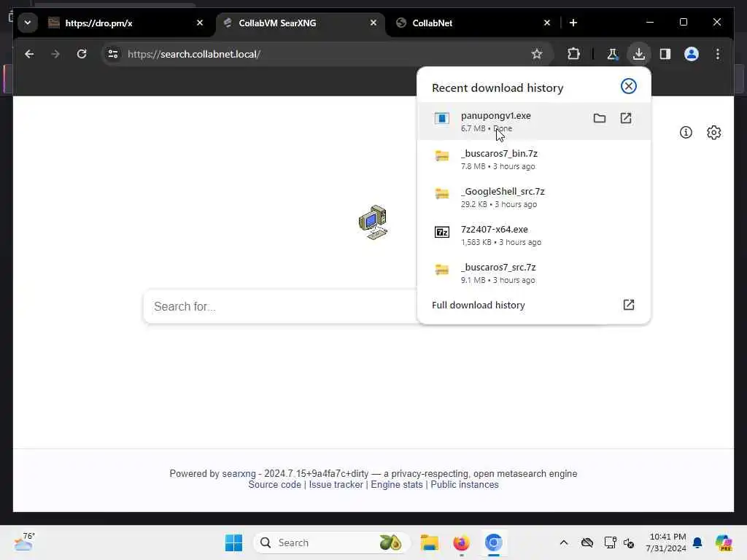Open Chromium from the taskbar
The height and width of the screenshot is (560, 747).
[x=494, y=542]
